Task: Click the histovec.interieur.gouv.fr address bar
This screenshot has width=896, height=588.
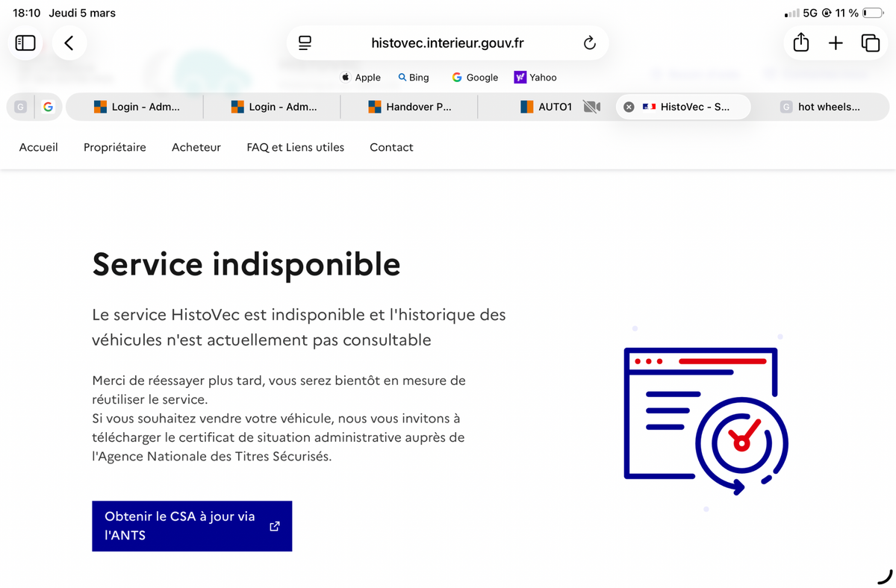Action: [448, 43]
